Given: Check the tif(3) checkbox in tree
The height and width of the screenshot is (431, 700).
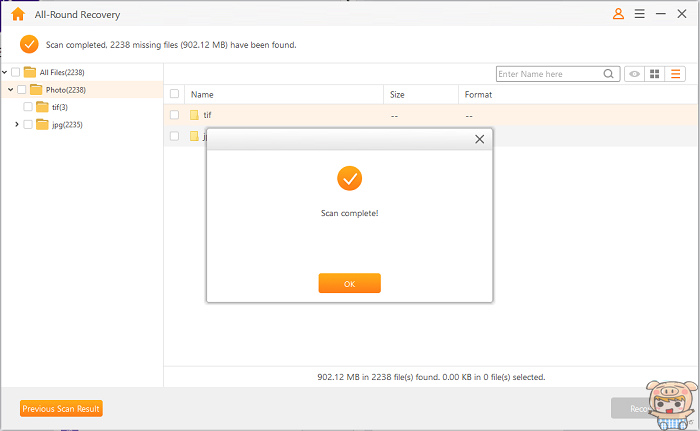Looking at the screenshot, I should [28, 107].
